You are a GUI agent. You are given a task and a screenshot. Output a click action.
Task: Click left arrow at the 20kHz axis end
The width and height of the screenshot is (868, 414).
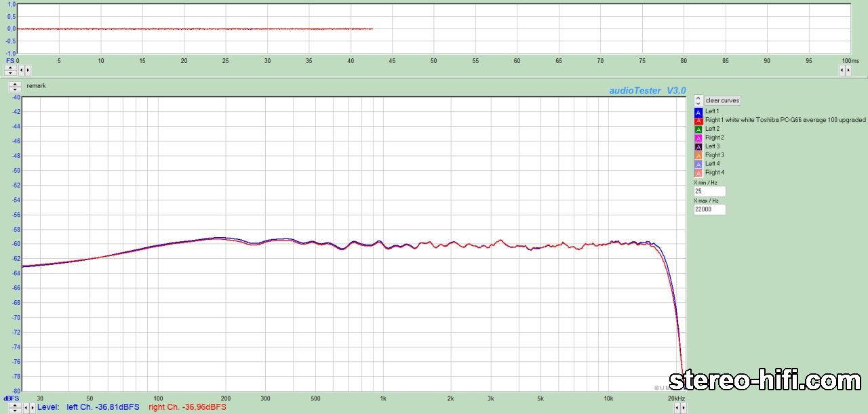677,408
